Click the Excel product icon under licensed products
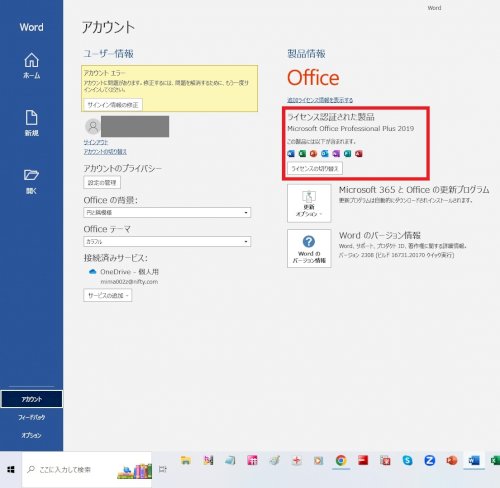This screenshot has width=500, height=488. pyautogui.click(x=302, y=153)
